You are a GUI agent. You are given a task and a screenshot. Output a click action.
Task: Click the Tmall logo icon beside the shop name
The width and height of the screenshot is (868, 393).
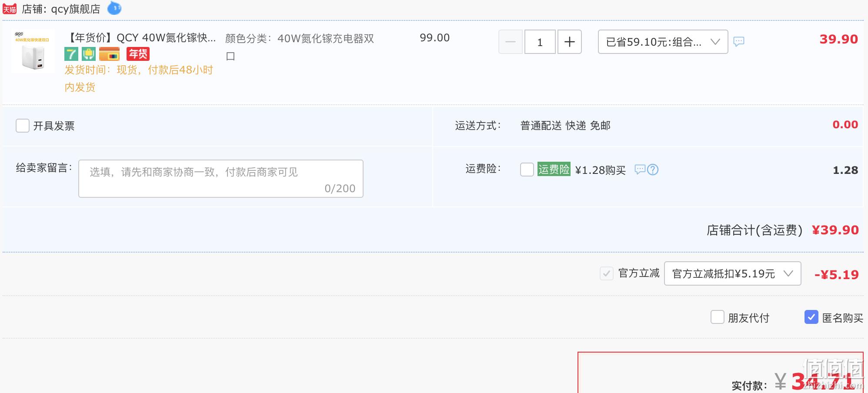(10, 9)
